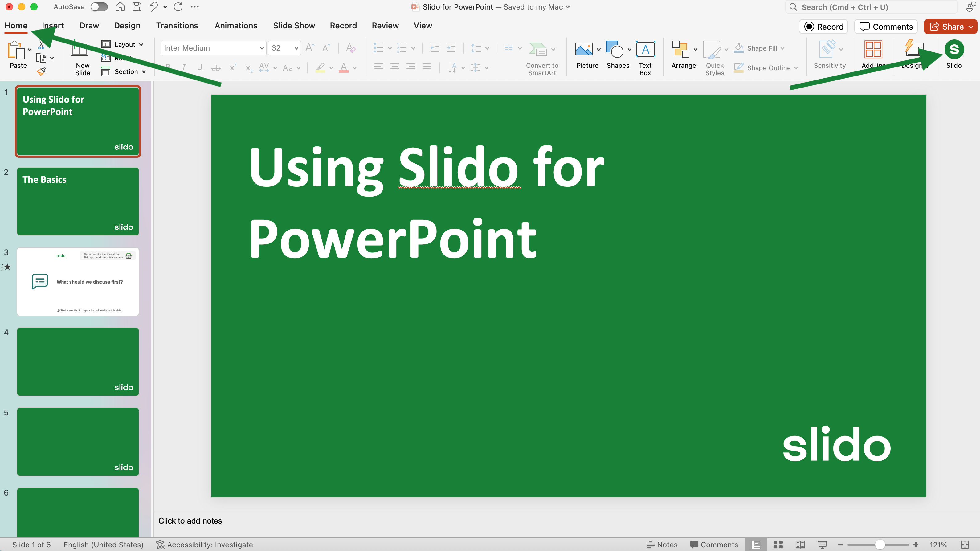
Task: Click the Save icon in title bar
Action: [x=137, y=7]
